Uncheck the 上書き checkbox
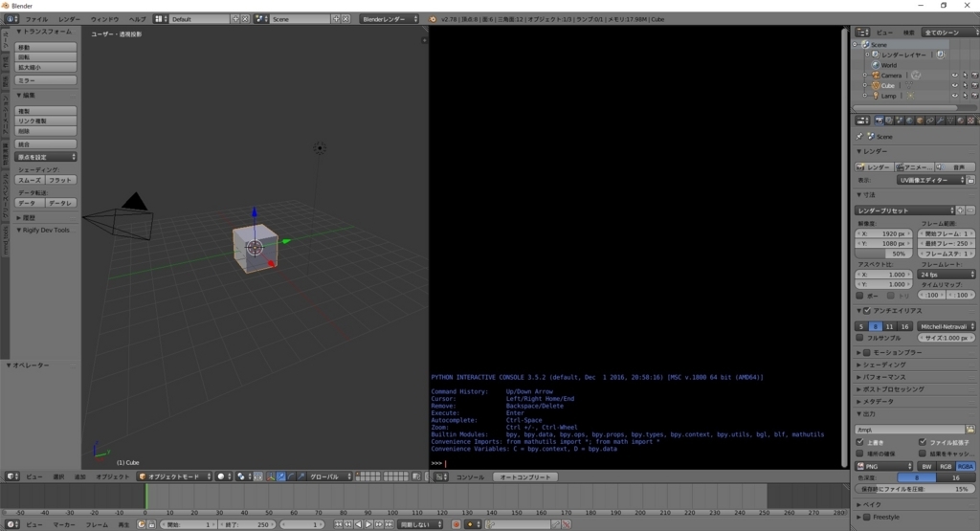The width and height of the screenshot is (980, 531). point(860,442)
